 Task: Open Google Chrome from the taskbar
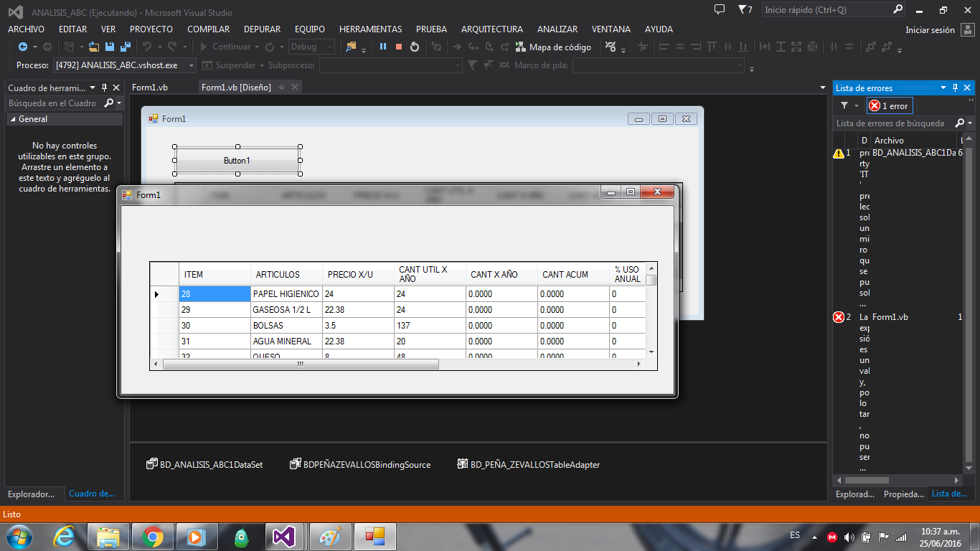pos(151,536)
